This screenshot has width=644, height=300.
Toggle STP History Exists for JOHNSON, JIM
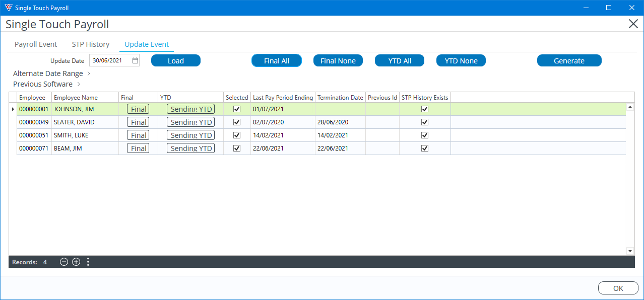[x=425, y=109]
